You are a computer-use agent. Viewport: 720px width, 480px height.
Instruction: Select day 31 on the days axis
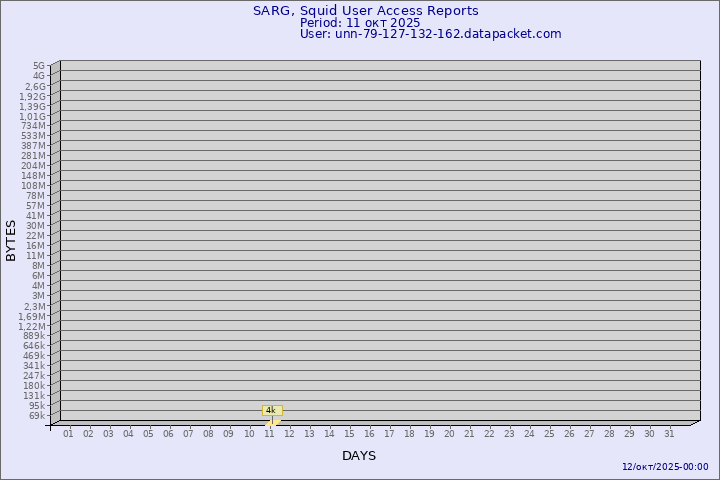(x=669, y=434)
